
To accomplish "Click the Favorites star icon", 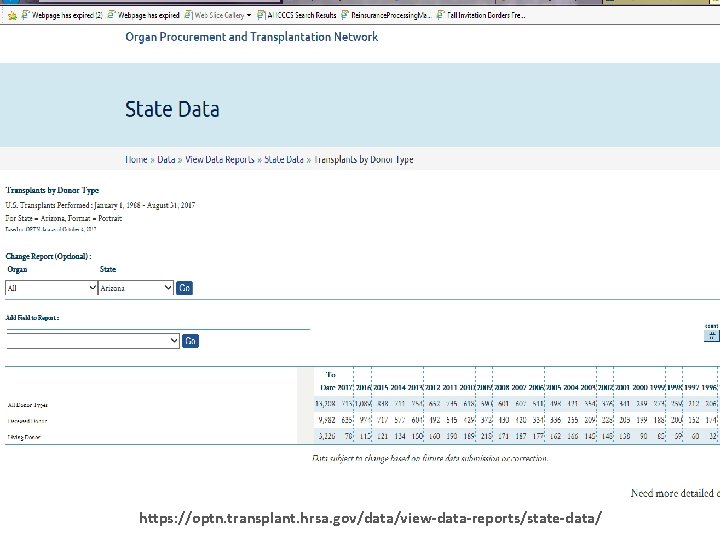I will pos(12,16).
